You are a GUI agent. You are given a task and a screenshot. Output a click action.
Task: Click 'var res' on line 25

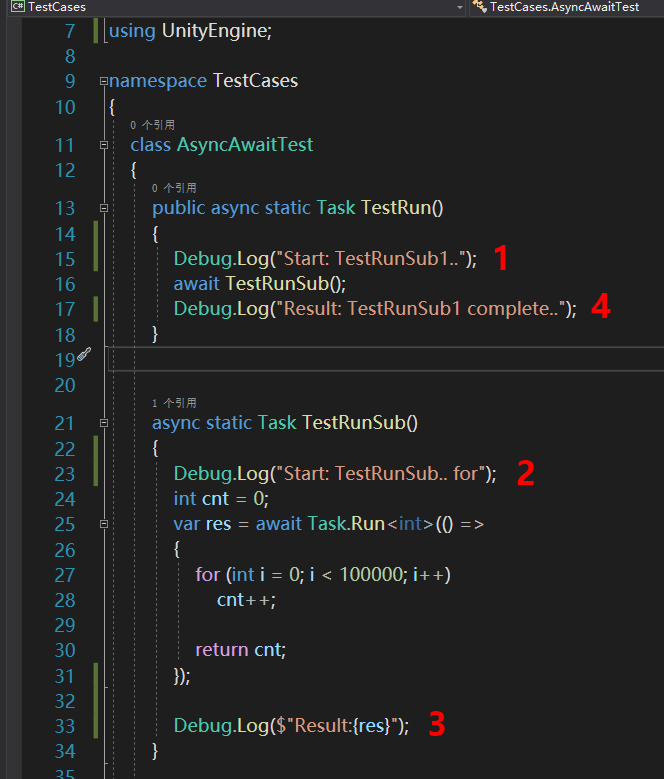[202, 524]
